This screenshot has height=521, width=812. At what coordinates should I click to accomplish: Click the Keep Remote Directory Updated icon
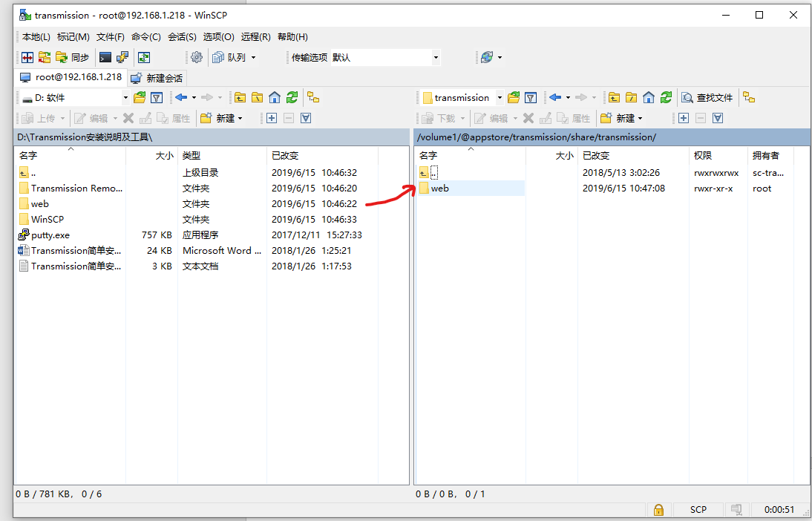[x=144, y=57]
